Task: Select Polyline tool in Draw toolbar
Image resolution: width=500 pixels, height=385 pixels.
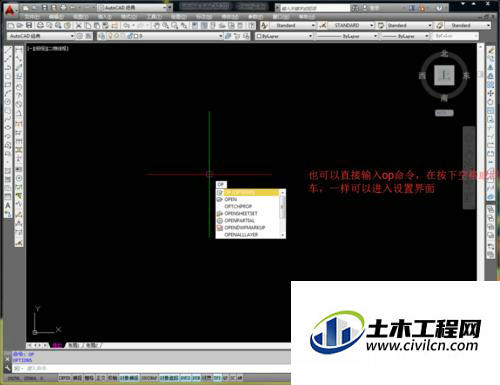Action: pyautogui.click(x=8, y=67)
